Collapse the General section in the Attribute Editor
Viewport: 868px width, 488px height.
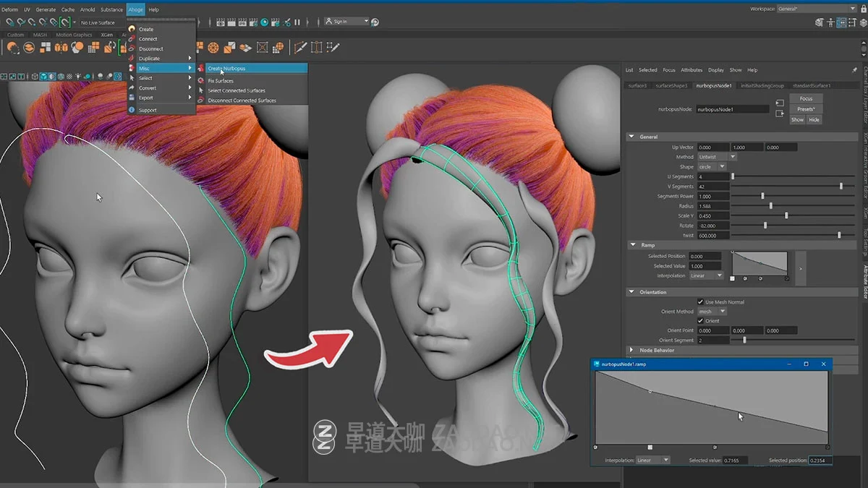click(633, 136)
